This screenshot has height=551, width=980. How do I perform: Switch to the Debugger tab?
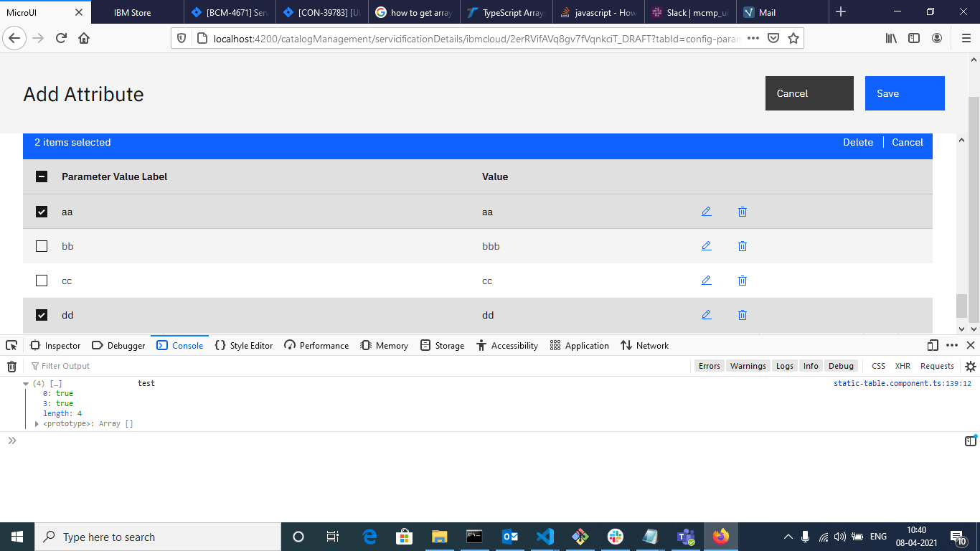pos(118,345)
